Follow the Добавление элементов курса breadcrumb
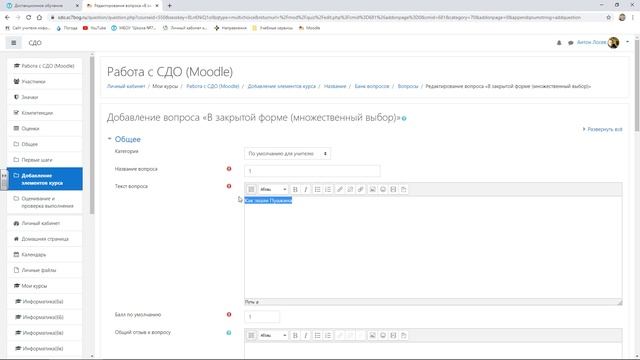The width and height of the screenshot is (640, 360). [x=282, y=86]
